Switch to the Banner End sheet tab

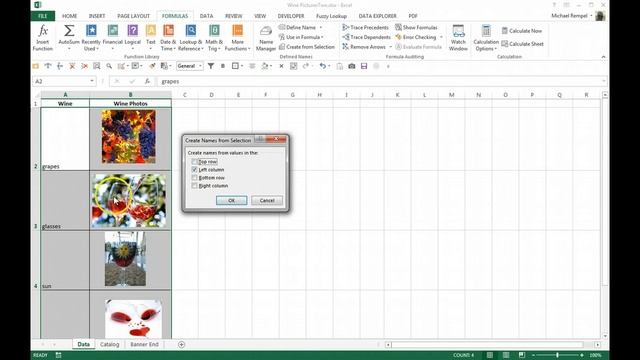click(144, 344)
